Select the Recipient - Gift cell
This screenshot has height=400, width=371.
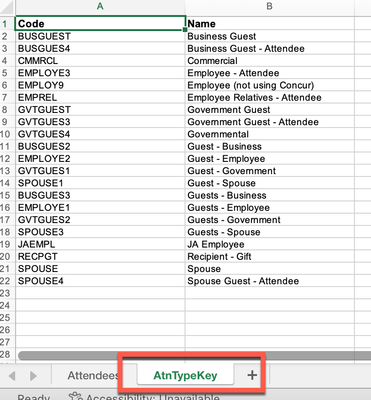point(269,256)
